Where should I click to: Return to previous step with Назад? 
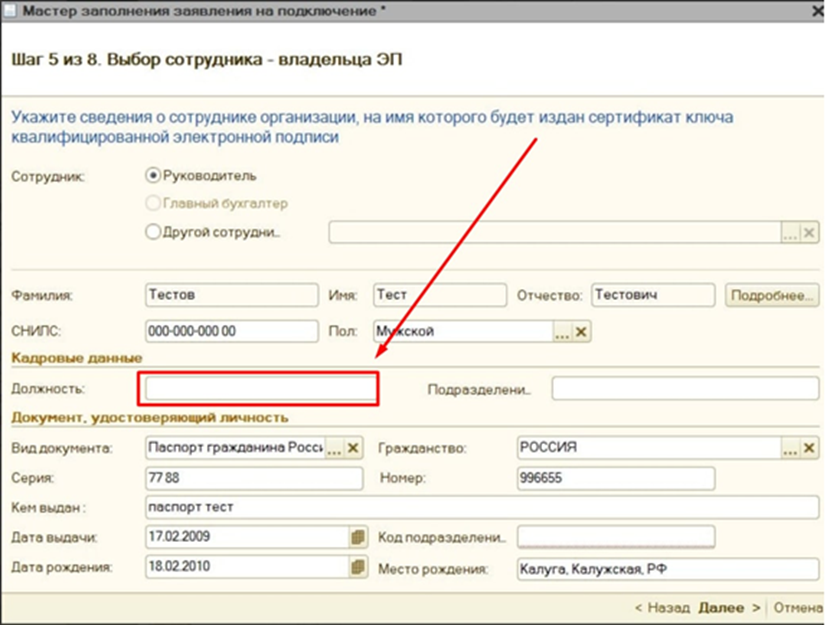662,607
